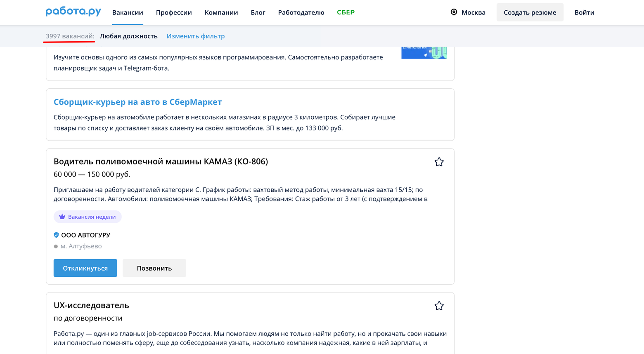Click Откликнуться on the КАМАЗ driver vacancy
The width and height of the screenshot is (644, 354).
(x=85, y=268)
